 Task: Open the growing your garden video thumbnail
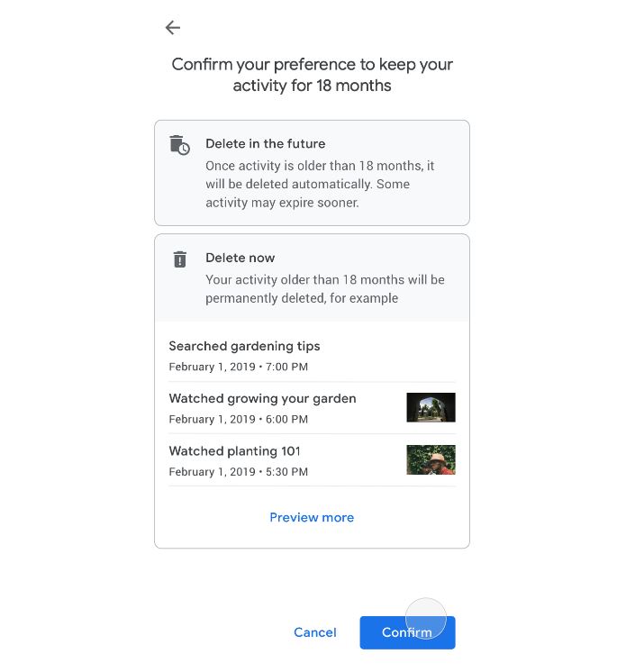(x=431, y=407)
